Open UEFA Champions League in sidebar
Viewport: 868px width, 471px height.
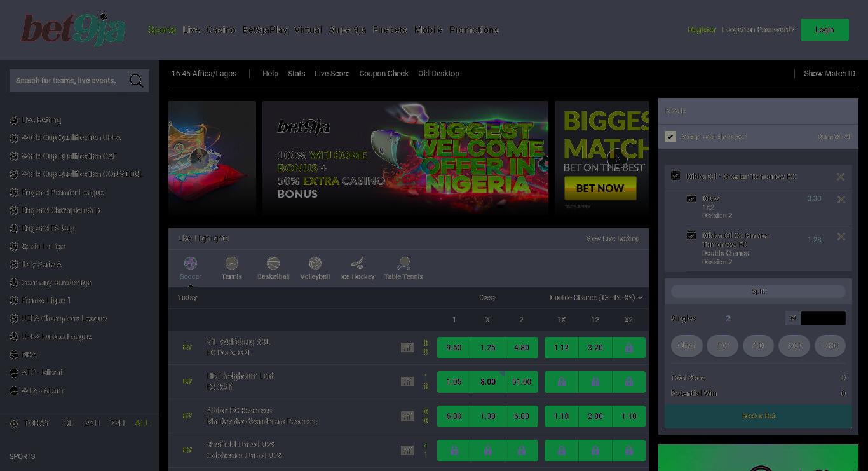[x=64, y=318]
